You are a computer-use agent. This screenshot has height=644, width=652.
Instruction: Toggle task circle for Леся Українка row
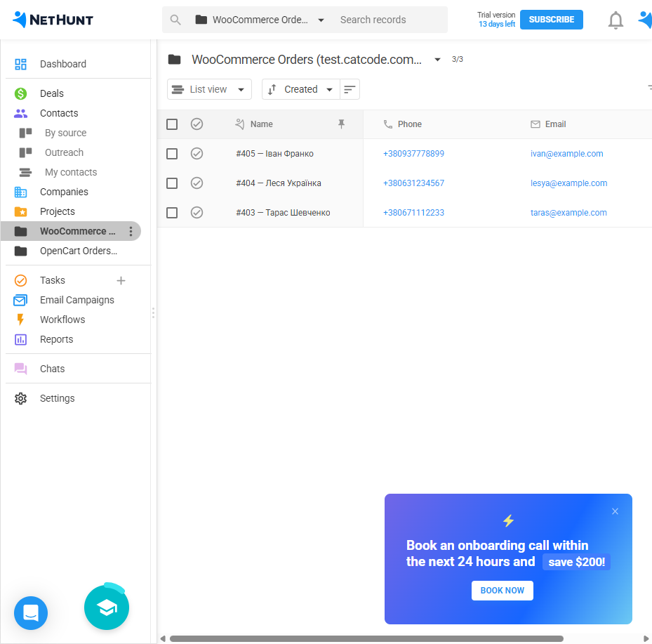pyautogui.click(x=197, y=183)
